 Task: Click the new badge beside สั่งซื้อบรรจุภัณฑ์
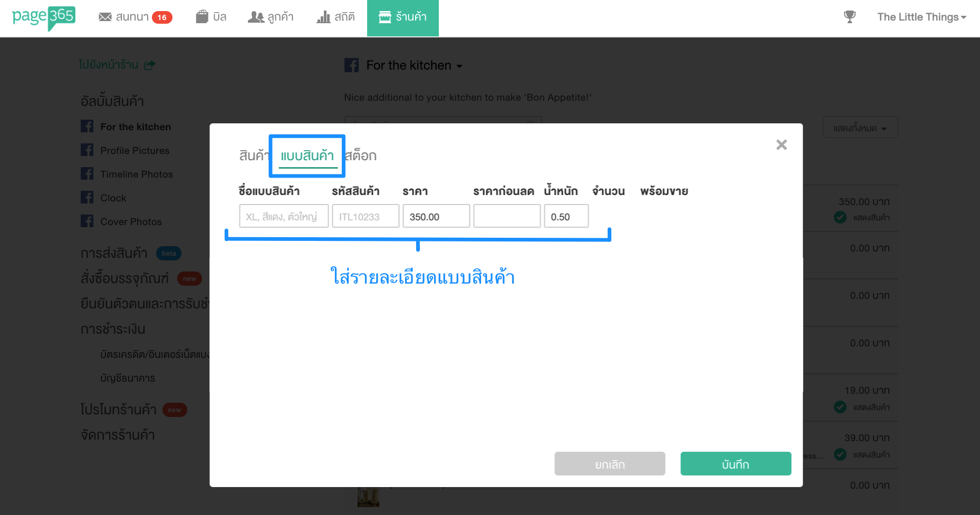click(189, 279)
